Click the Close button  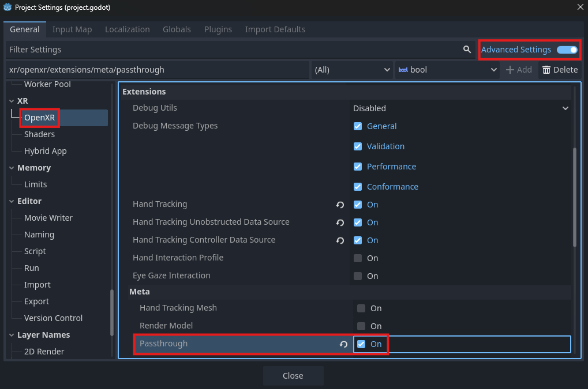[293, 376]
